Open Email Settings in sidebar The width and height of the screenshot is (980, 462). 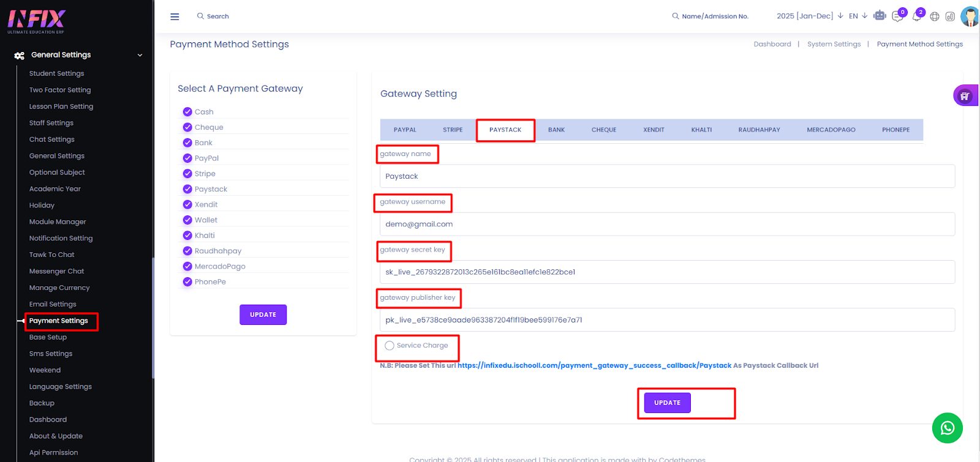53,304
